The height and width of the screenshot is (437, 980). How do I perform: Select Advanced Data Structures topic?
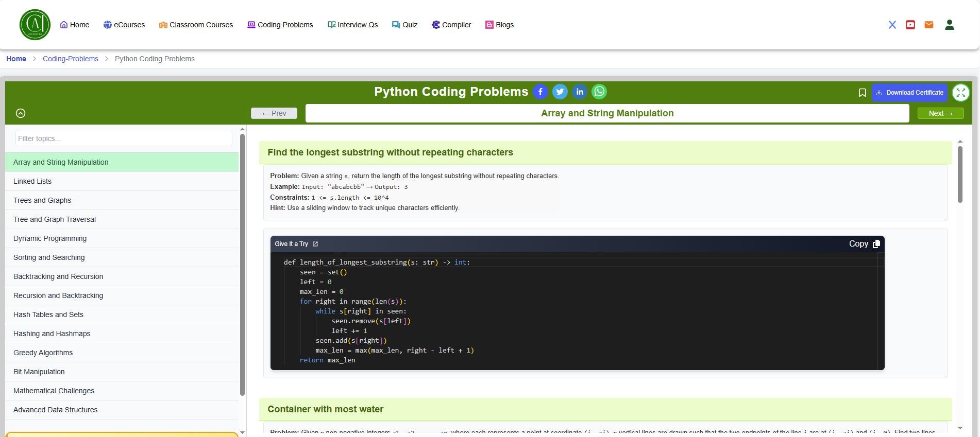(x=122, y=410)
